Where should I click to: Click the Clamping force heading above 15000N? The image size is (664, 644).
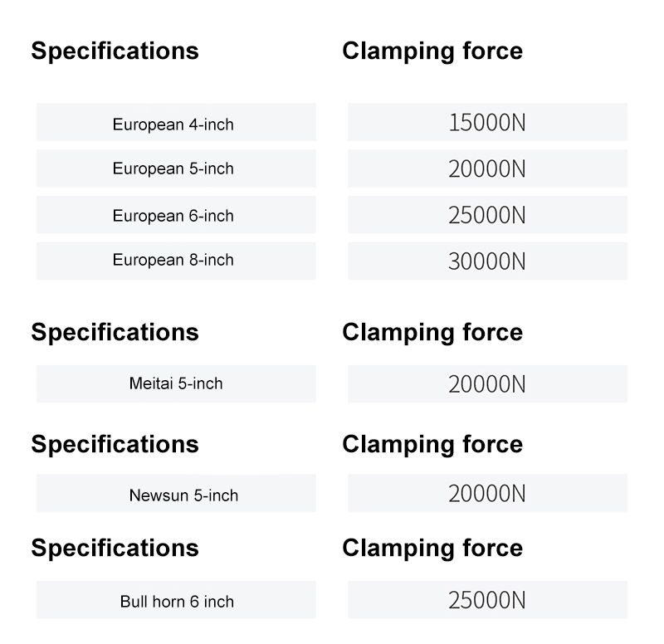[x=432, y=51]
